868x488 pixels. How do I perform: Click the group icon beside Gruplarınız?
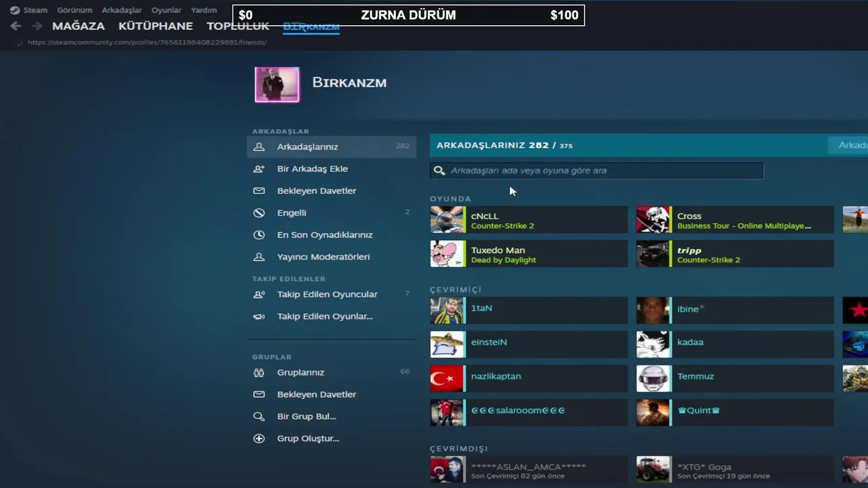(x=259, y=372)
